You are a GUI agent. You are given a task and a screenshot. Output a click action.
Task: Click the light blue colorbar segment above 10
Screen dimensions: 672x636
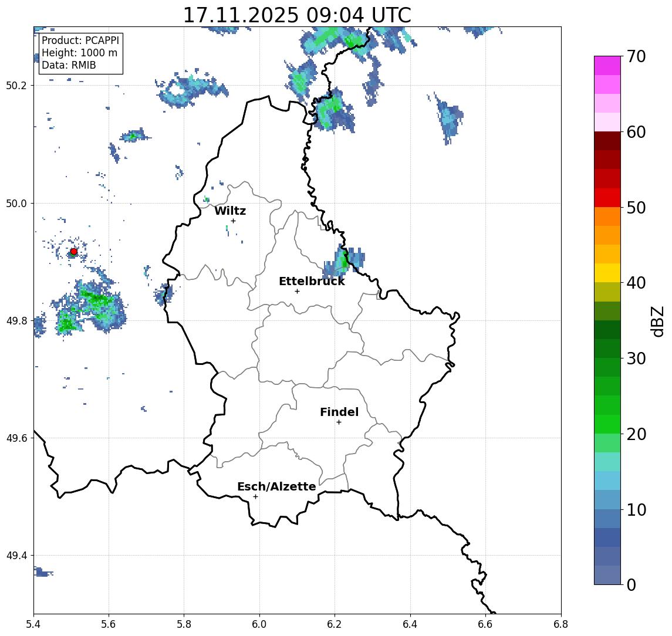tap(607, 500)
